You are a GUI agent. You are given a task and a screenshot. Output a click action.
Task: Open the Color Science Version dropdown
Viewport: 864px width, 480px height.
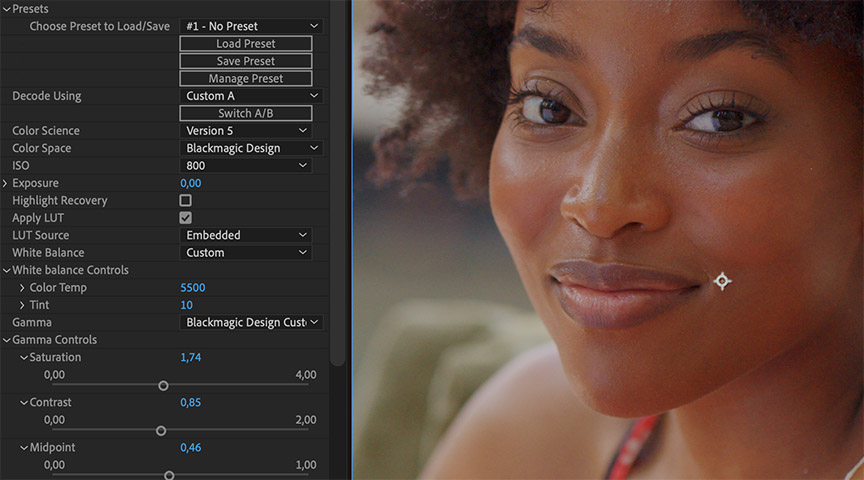(246, 131)
